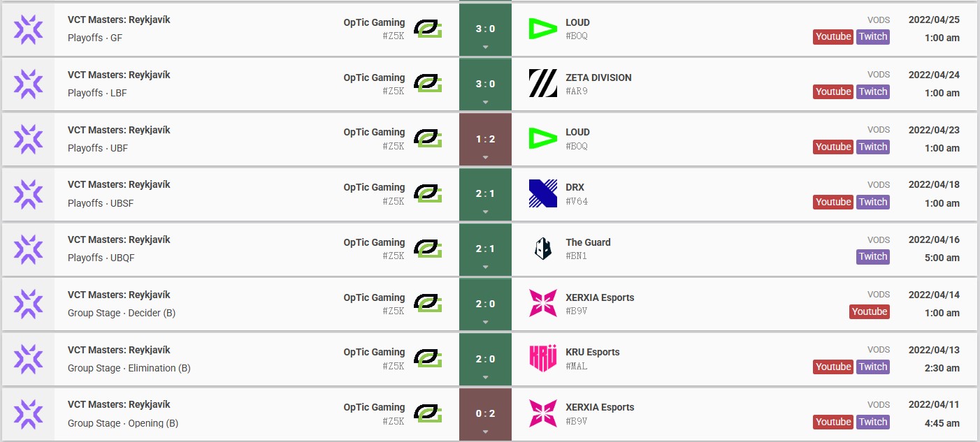The image size is (980, 442).
Task: Open the ZETA DIVISION team name link
Action: [x=598, y=78]
